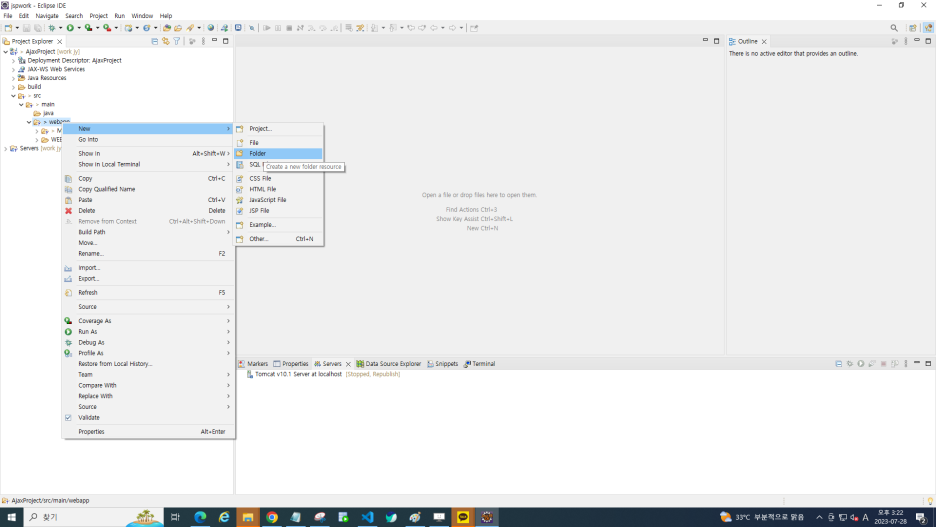The image size is (936, 527).
Task: Click Properties in the context menu
Action: 148,432
